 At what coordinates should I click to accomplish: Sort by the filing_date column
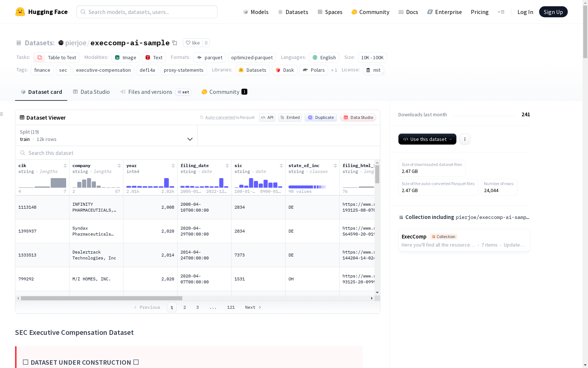click(x=227, y=166)
